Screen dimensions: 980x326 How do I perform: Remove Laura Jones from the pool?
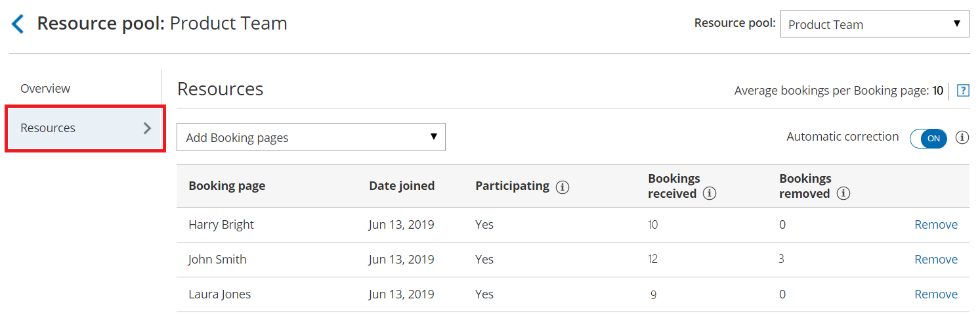(x=935, y=294)
